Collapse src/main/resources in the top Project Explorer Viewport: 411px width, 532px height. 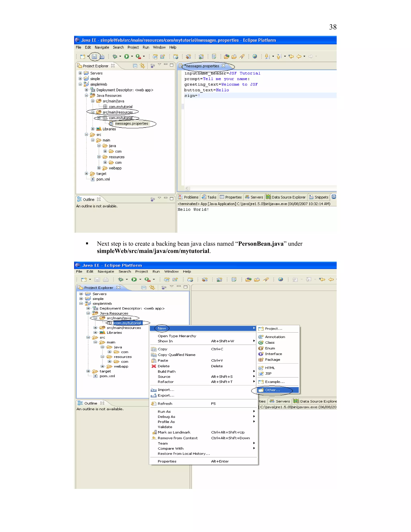click(x=93, y=112)
